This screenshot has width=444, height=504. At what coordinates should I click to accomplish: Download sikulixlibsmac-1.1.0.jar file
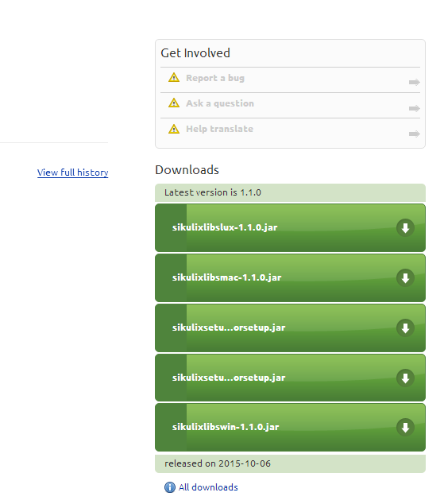click(290, 278)
